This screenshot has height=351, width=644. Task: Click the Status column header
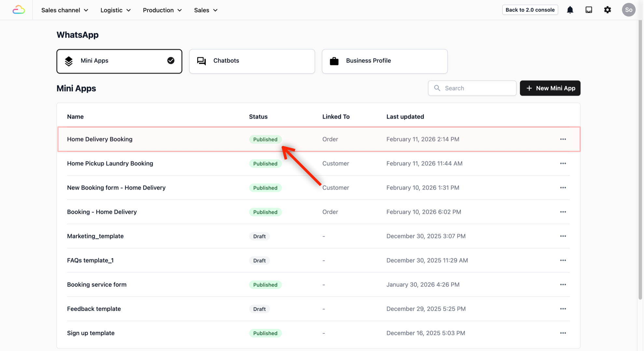point(258,117)
